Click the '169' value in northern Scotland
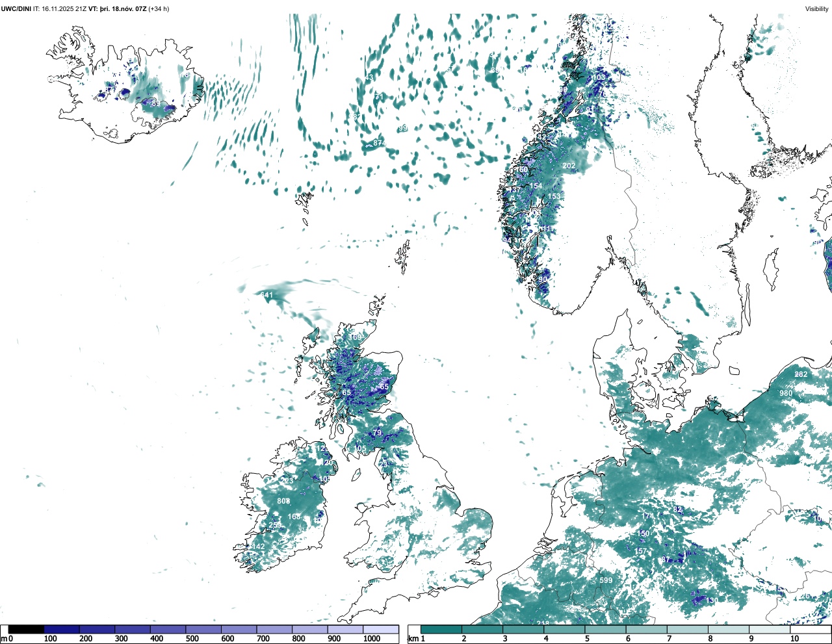Image resolution: width=832 pixels, height=644 pixels. click(x=356, y=337)
